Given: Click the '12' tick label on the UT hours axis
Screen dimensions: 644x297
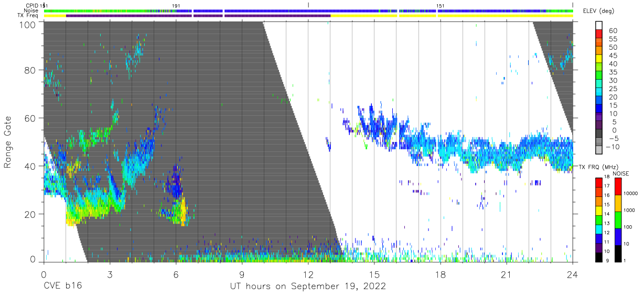Looking at the screenshot, I should (308, 275).
